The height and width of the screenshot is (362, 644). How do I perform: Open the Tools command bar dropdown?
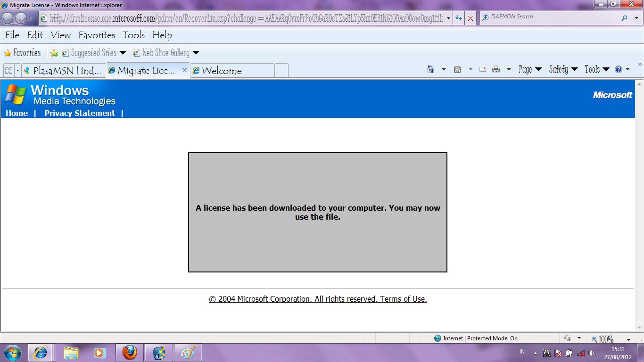pyautogui.click(x=597, y=69)
